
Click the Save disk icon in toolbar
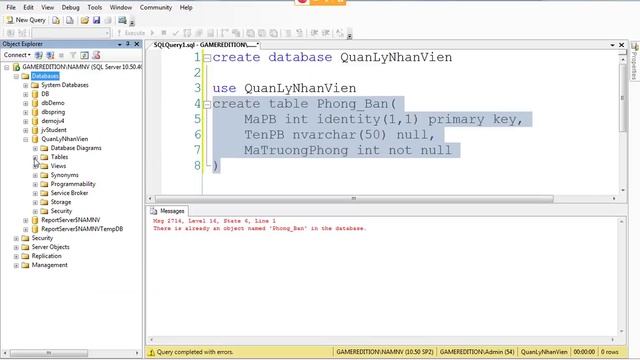coord(96,20)
